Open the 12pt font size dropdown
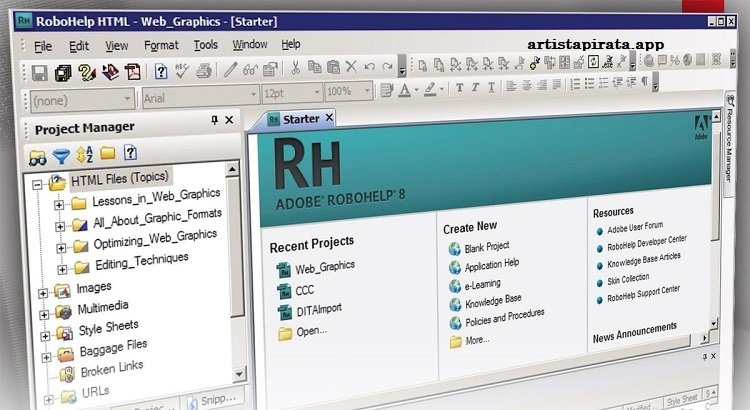 (316, 92)
